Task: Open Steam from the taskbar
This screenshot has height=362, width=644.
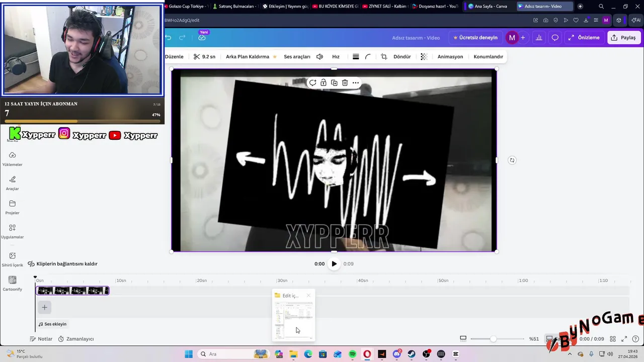Action: 412,354
